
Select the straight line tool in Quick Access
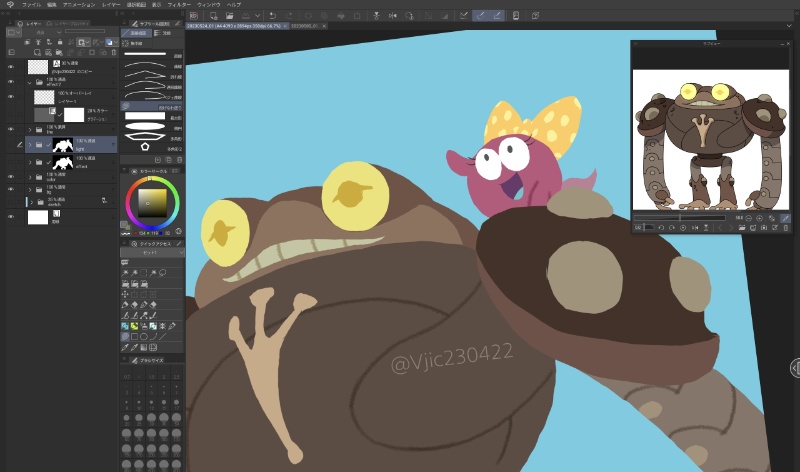[x=163, y=337]
